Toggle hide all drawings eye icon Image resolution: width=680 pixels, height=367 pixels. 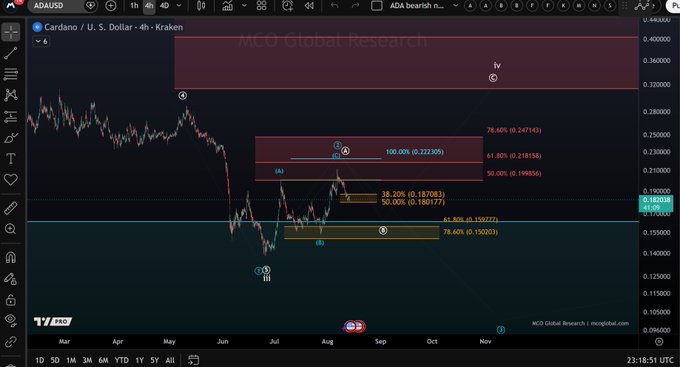click(x=11, y=321)
